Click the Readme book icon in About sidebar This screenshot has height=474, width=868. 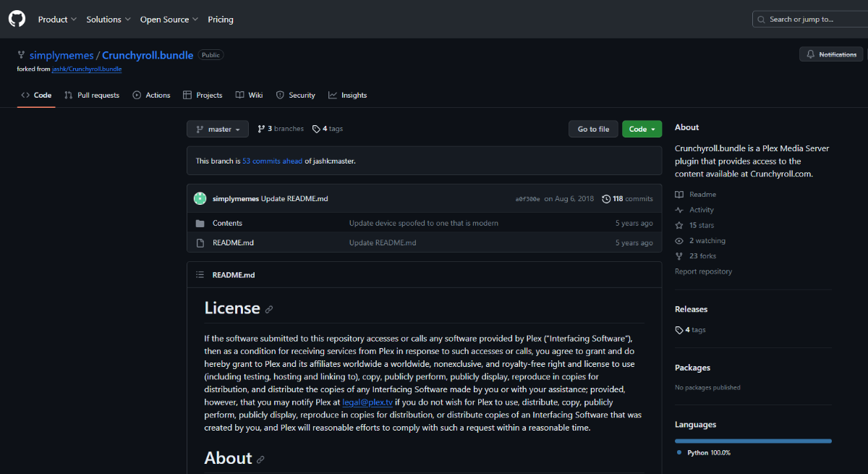(679, 195)
